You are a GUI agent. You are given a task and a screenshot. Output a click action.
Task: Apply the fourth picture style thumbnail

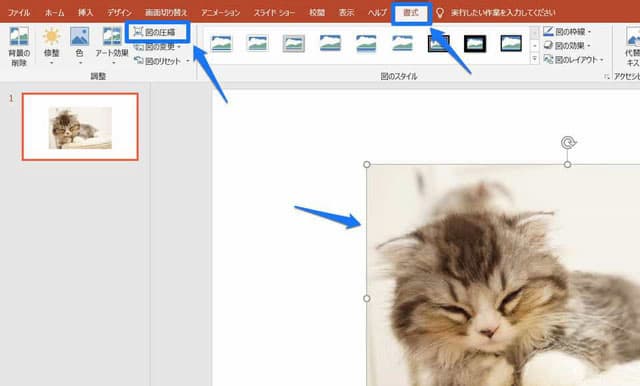click(330, 43)
